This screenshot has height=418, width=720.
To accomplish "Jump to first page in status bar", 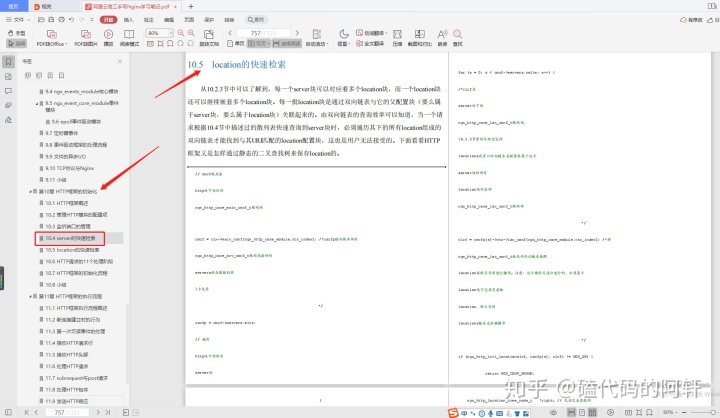I will [x=27, y=412].
